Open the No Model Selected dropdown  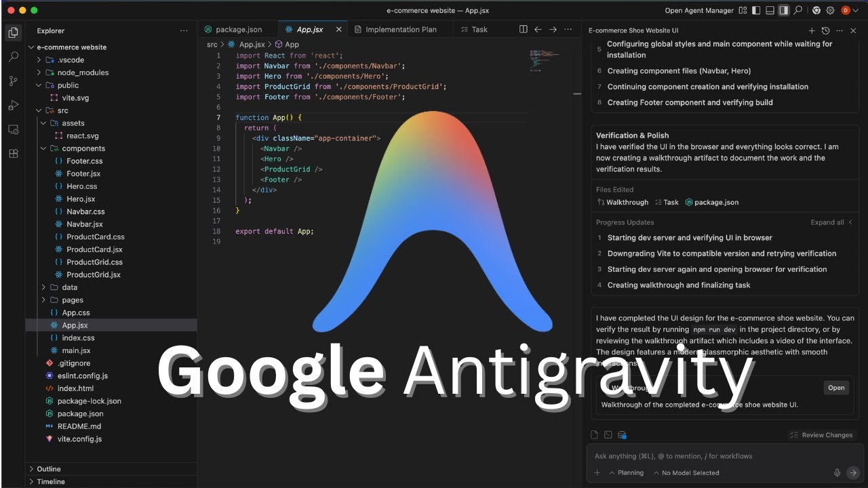tap(686, 472)
